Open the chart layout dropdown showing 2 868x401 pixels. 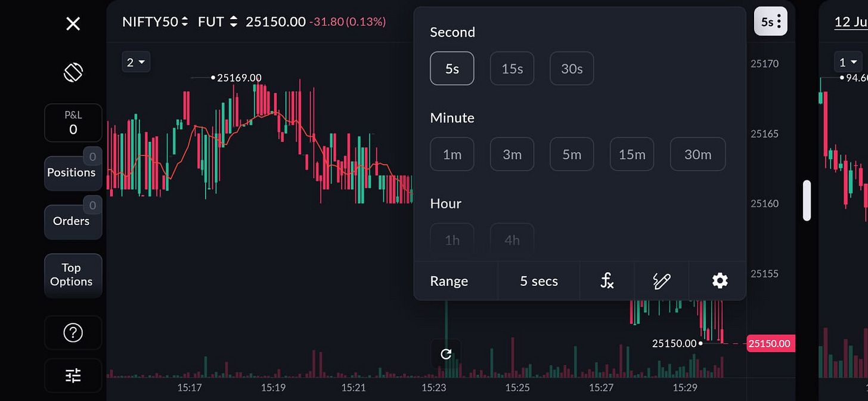[x=136, y=62]
